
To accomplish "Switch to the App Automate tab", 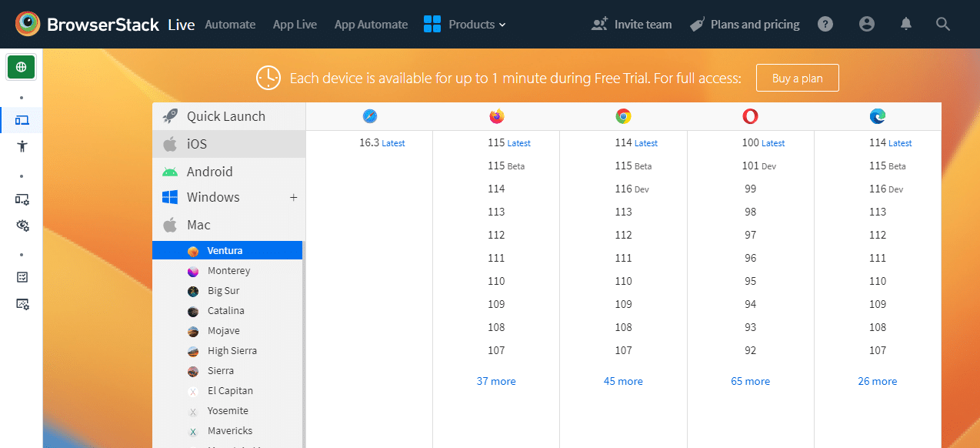I will 371,24.
